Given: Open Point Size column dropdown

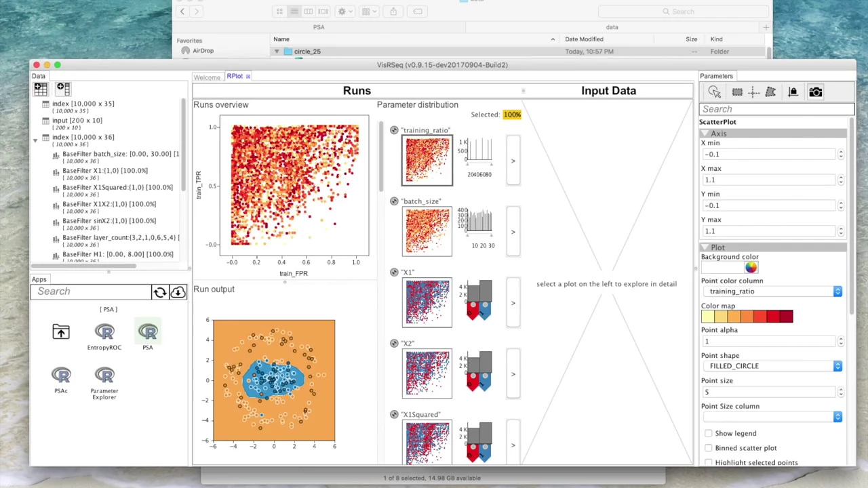Looking at the screenshot, I should tap(773, 417).
